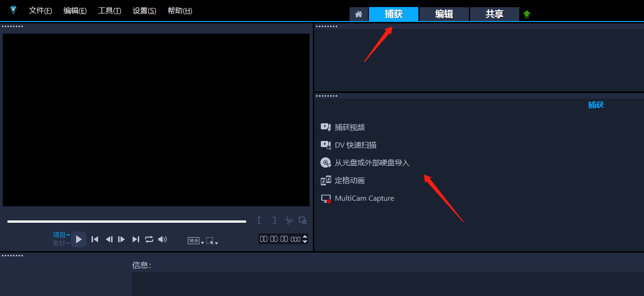Switch to the 共享 workspace tab
644x296 pixels.
coord(495,14)
